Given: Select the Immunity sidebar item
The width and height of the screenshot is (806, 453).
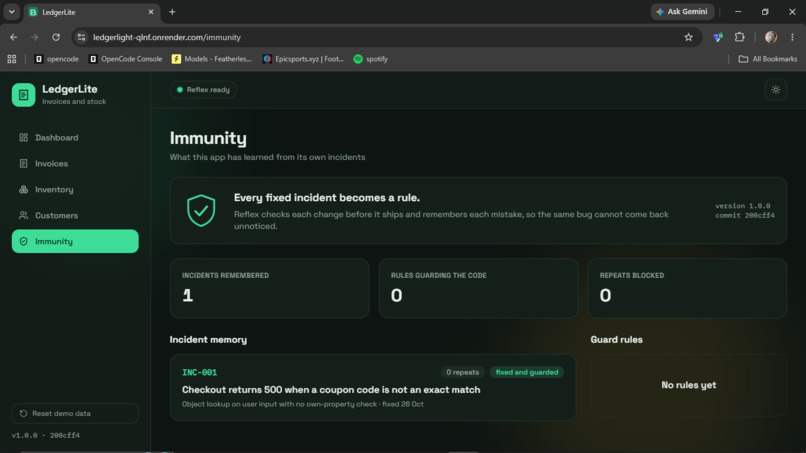Looking at the screenshot, I should (x=75, y=241).
